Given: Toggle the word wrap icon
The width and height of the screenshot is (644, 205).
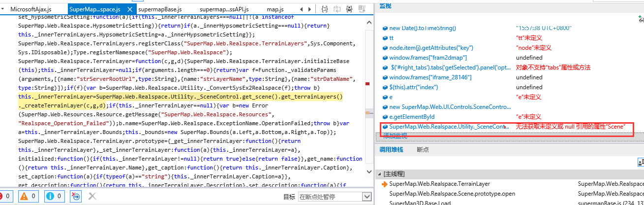Looking at the screenshot, I should pos(337,9).
